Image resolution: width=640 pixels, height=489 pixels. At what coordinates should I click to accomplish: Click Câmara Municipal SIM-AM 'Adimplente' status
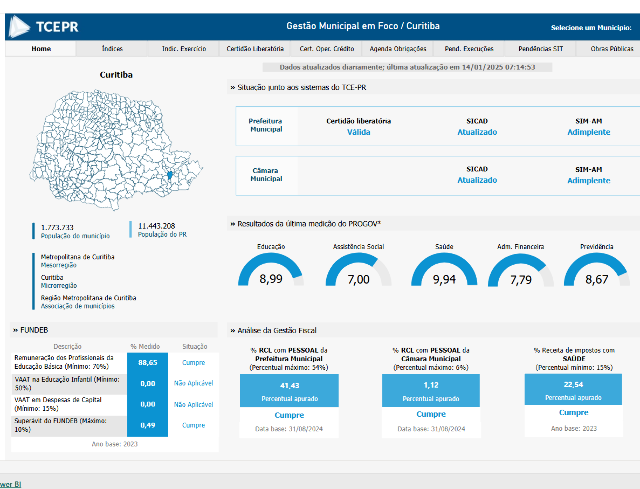[x=588, y=181]
